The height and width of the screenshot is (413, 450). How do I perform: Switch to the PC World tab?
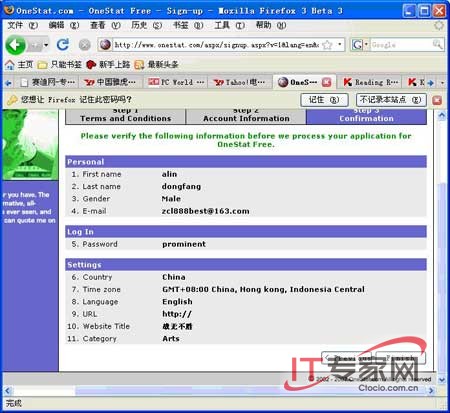click(176, 82)
